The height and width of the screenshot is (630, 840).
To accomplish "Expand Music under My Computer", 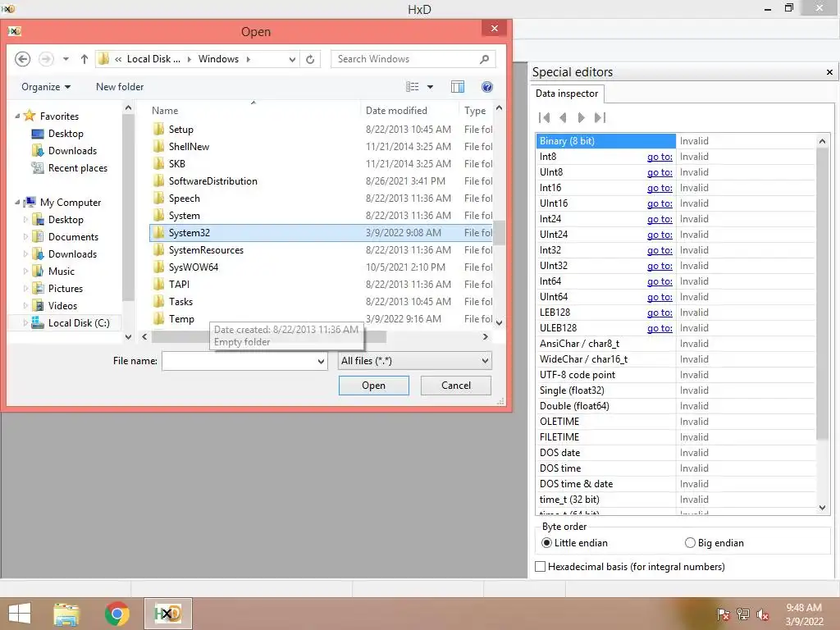I will pos(25,271).
